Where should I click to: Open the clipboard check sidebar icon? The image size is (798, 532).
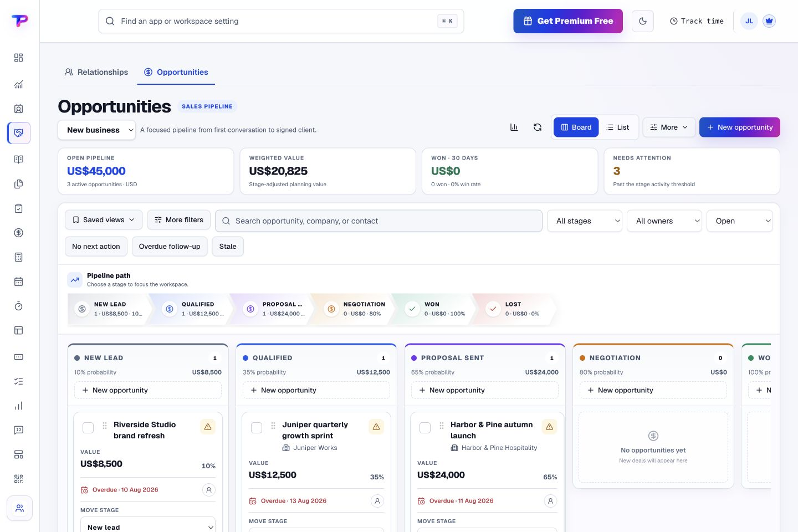click(18, 208)
